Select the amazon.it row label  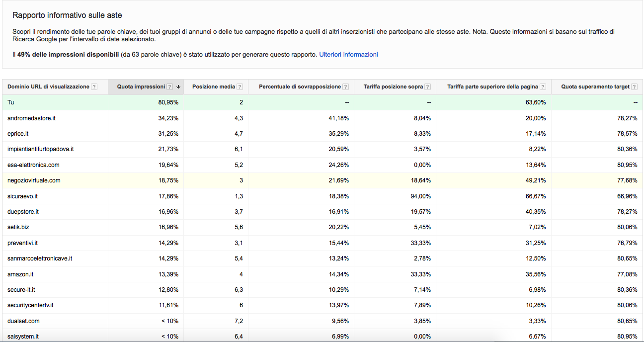pyautogui.click(x=20, y=274)
